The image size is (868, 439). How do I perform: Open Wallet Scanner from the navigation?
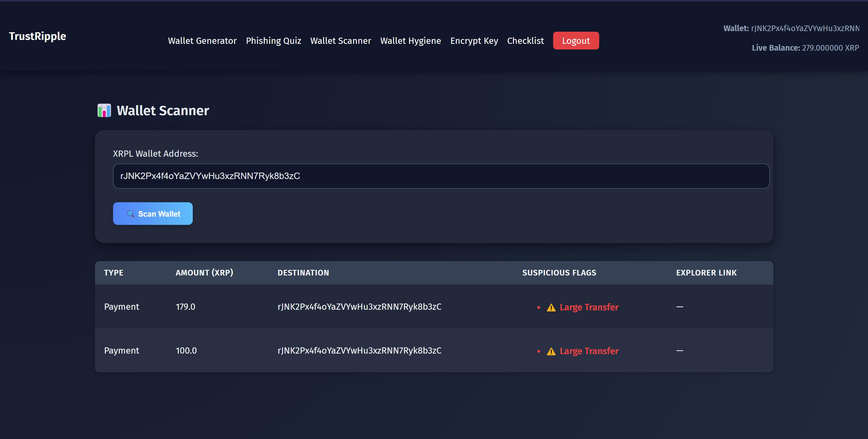click(x=340, y=41)
